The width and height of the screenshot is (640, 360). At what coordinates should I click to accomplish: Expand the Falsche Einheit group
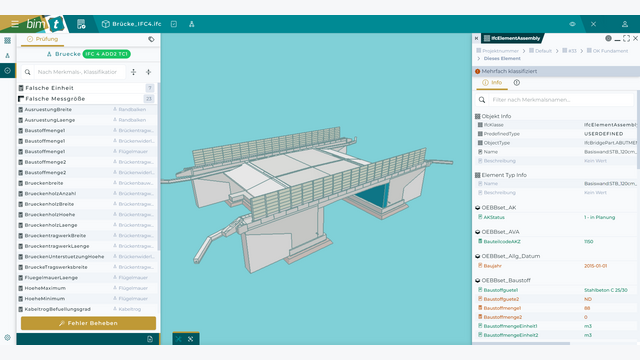click(86, 88)
